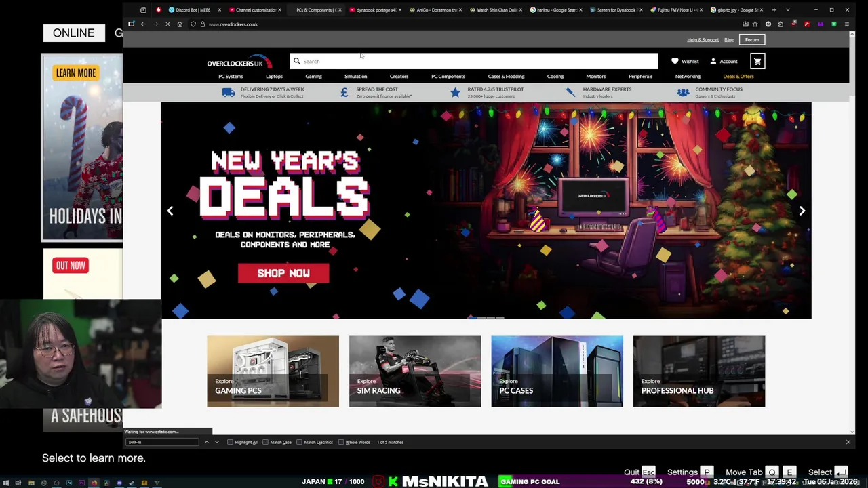The width and height of the screenshot is (868, 488).
Task: Go to previous carousel slide arrow
Action: pos(170,211)
